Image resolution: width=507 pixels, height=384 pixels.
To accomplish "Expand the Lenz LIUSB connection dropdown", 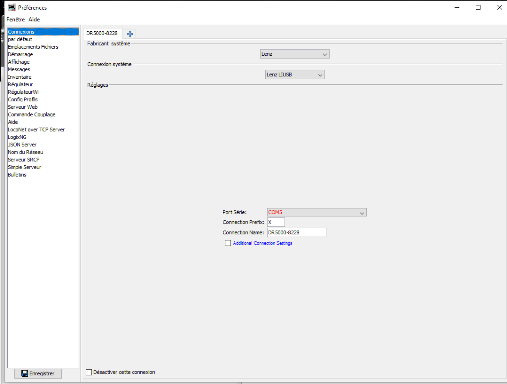I will (x=295, y=75).
